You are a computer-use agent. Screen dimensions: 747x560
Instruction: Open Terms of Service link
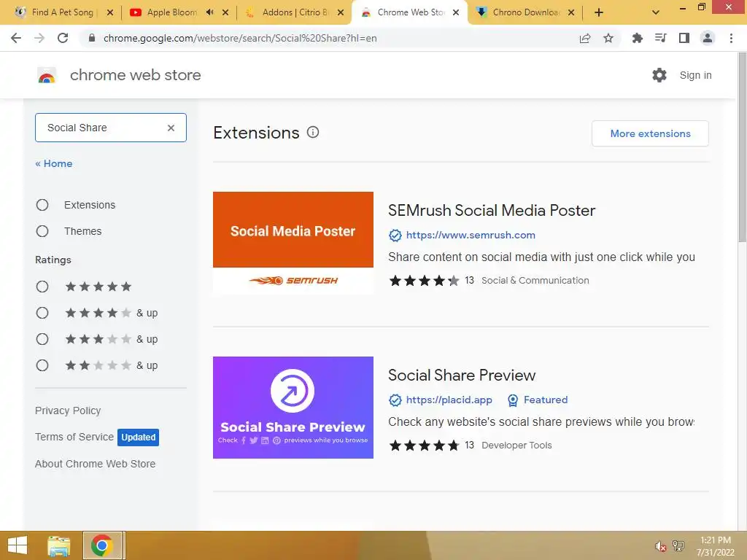point(74,437)
